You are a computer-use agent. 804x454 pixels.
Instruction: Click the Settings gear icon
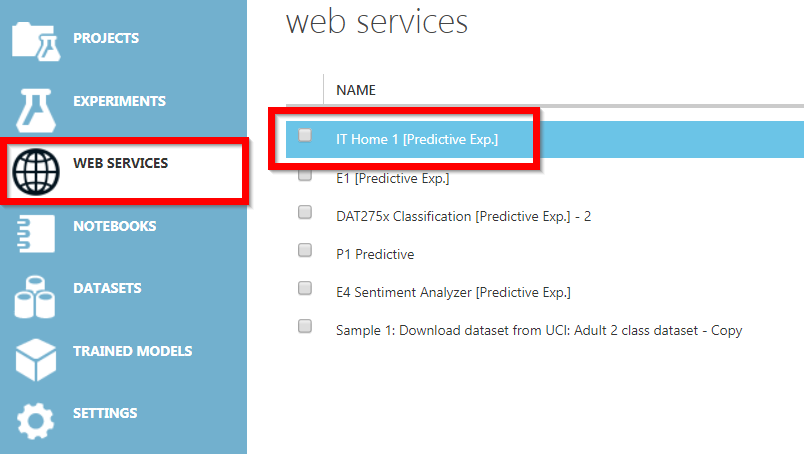point(35,421)
